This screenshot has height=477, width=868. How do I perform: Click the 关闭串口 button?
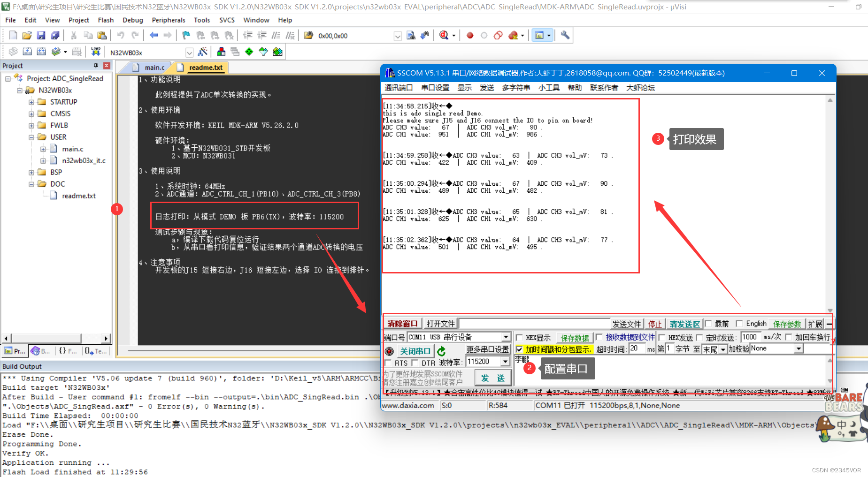tap(415, 351)
